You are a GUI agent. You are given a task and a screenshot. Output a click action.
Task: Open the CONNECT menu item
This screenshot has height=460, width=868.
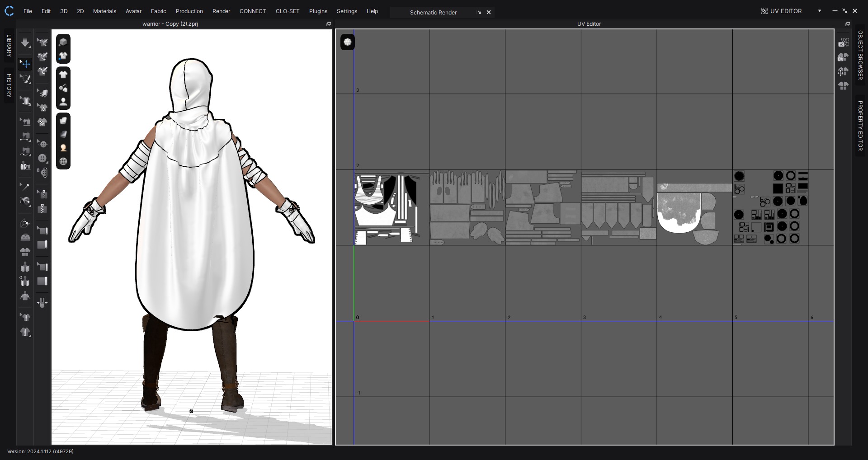tap(253, 11)
